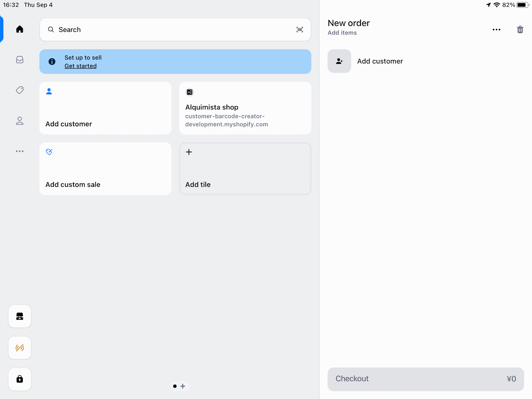Click the Get started link
Screen dimensions: 532x399
[x=81, y=66]
